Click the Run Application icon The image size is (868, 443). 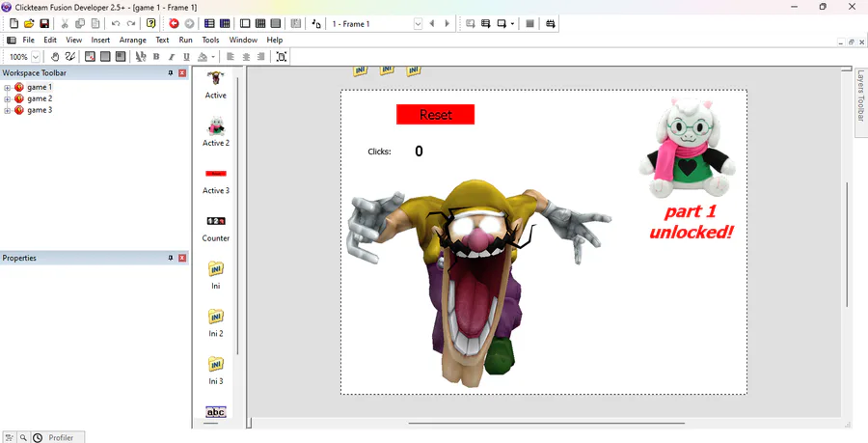pyautogui.click(x=485, y=24)
